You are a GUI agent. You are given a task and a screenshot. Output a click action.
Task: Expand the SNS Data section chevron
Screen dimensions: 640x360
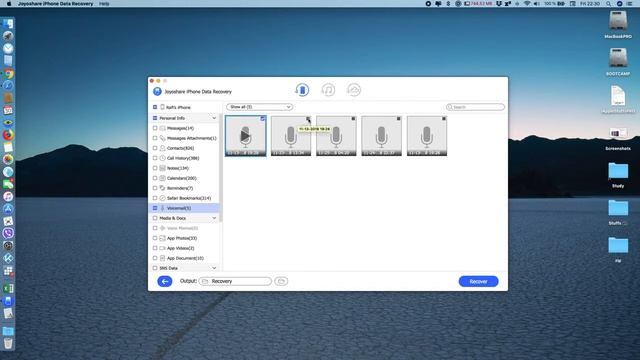click(x=214, y=268)
